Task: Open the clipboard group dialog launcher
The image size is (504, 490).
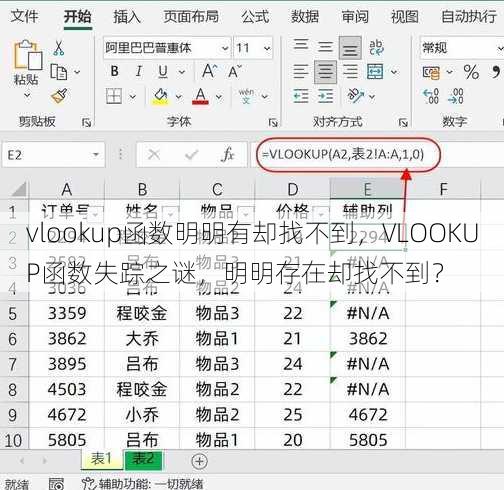Action: pyautogui.click(x=86, y=123)
